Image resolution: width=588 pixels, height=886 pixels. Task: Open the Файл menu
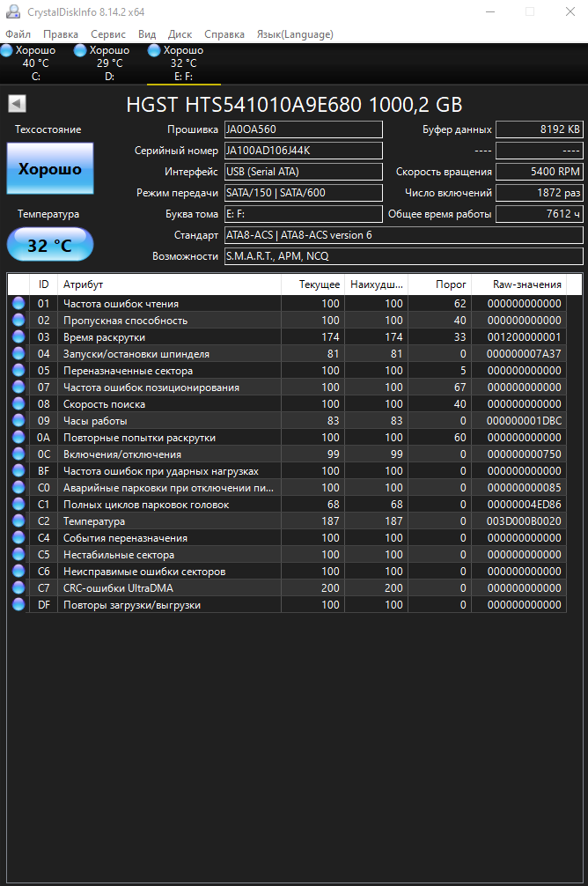coord(18,34)
